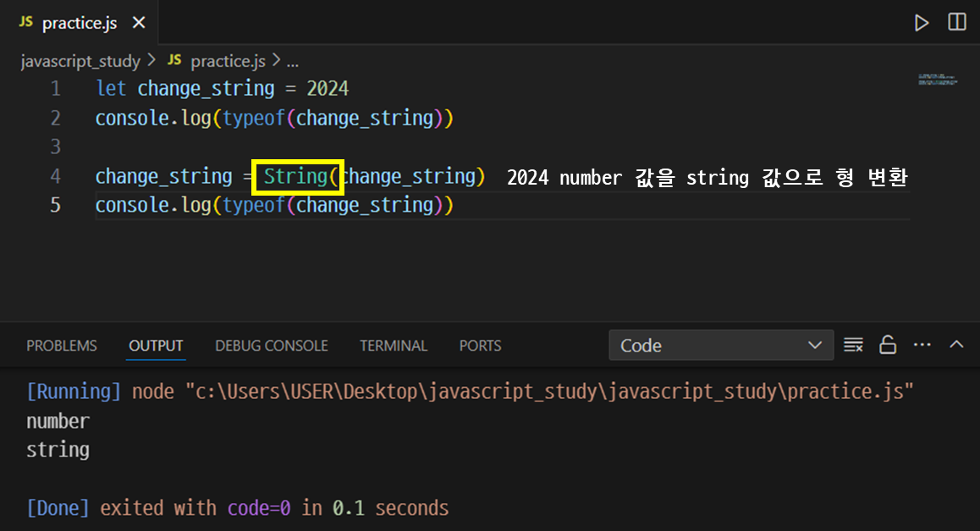The width and height of the screenshot is (980, 531).
Task: Open the Code output channel dropdown
Action: coord(721,346)
